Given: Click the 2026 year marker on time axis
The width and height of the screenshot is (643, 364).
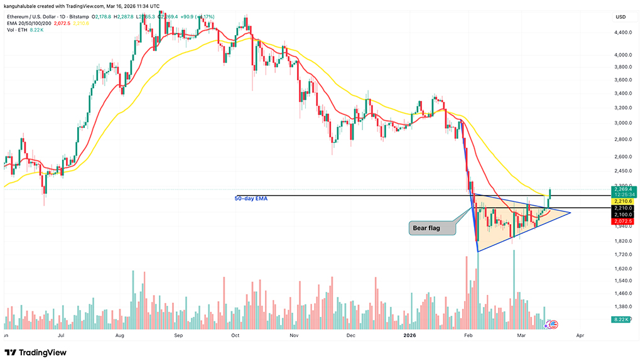Looking at the screenshot, I should pos(409,336).
